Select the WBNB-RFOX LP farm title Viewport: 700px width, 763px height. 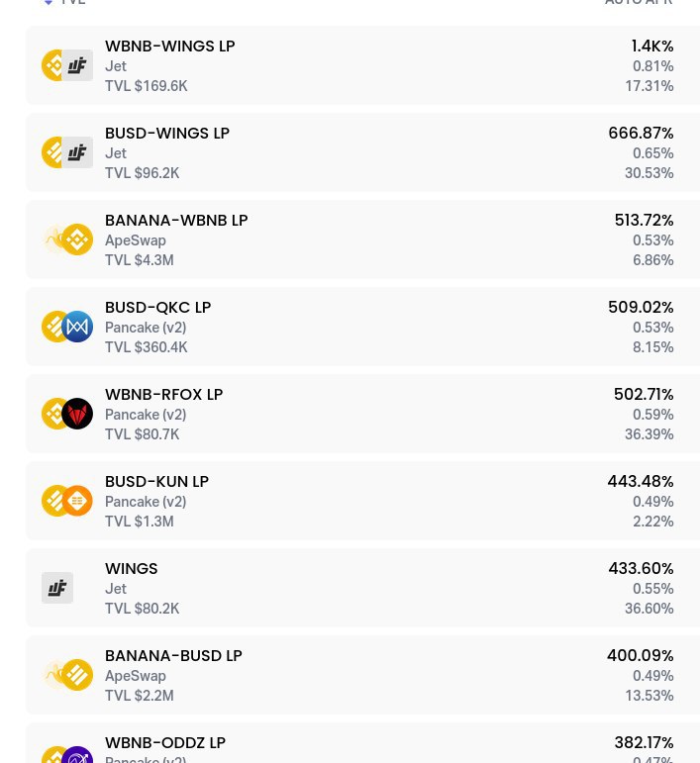click(163, 395)
